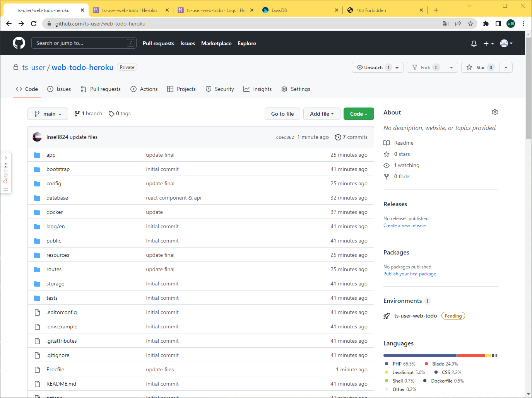532x398 pixels.
Task: Open the create-new plus menu
Action: pyautogui.click(x=489, y=44)
